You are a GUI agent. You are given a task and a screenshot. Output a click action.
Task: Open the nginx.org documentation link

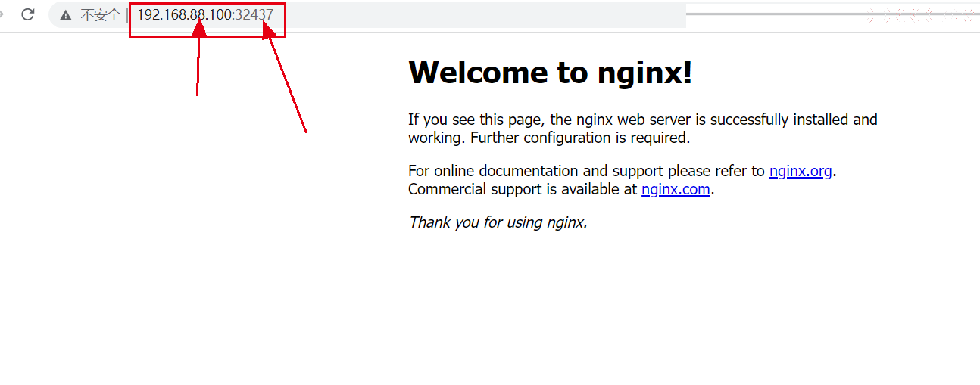pyautogui.click(x=801, y=171)
